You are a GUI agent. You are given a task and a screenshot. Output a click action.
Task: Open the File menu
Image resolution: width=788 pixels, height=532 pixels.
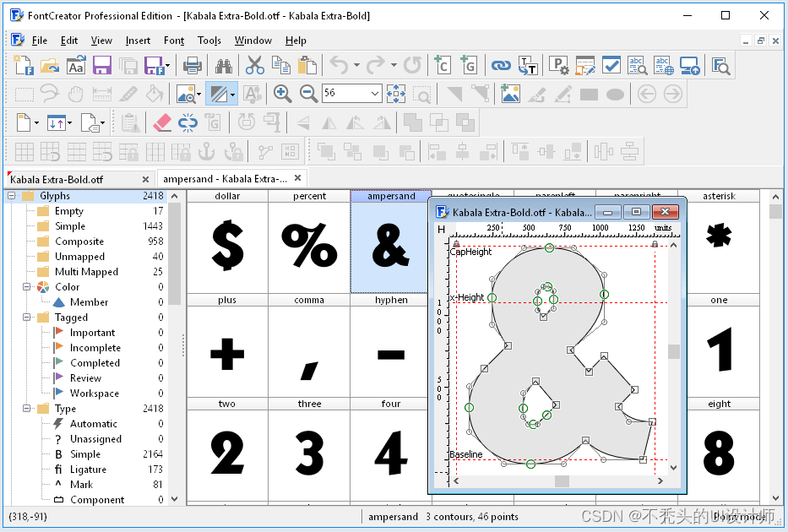coord(39,41)
